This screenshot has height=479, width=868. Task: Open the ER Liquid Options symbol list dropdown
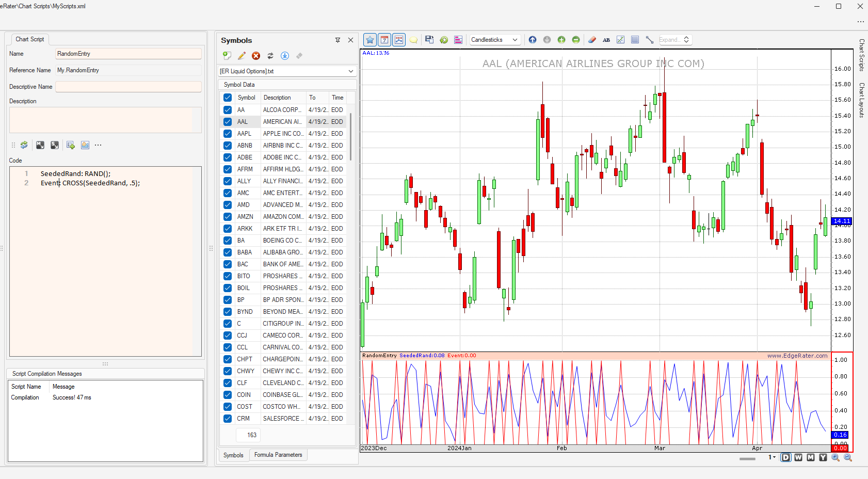pyautogui.click(x=287, y=71)
